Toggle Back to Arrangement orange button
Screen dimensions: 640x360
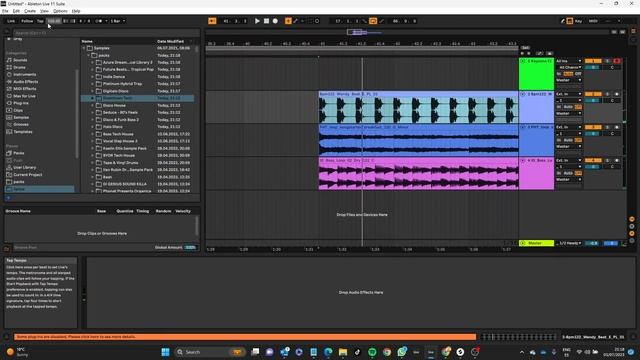click(x=212, y=21)
